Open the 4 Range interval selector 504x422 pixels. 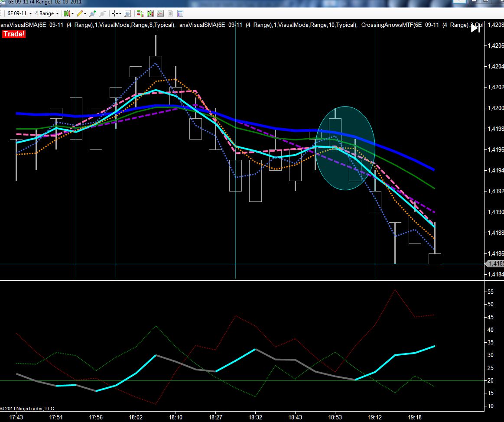click(x=47, y=13)
